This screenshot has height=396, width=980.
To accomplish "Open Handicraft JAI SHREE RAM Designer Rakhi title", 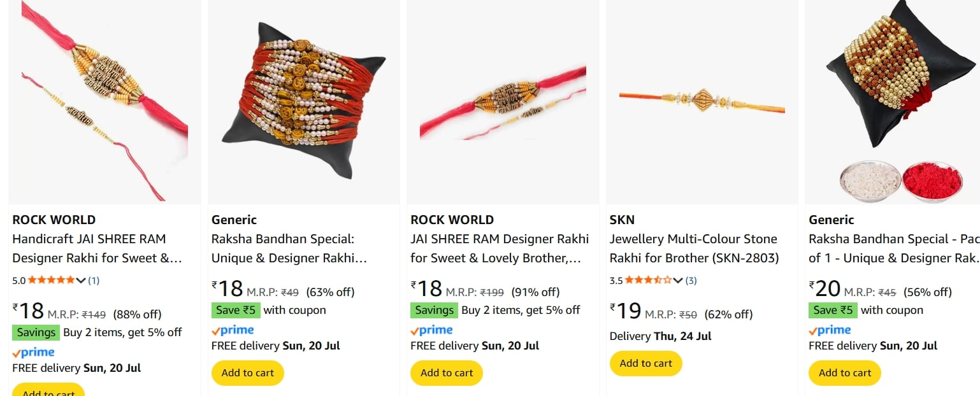I will 97,249.
